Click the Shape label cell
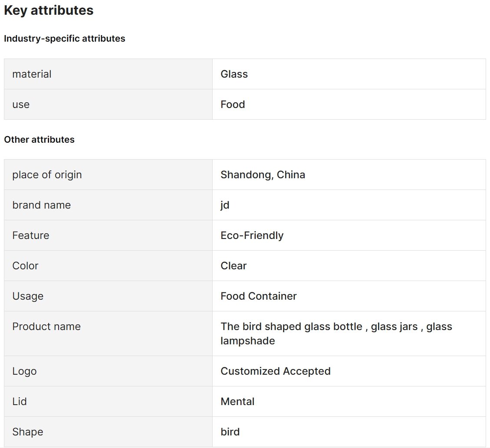490x448 pixels. pos(108,432)
